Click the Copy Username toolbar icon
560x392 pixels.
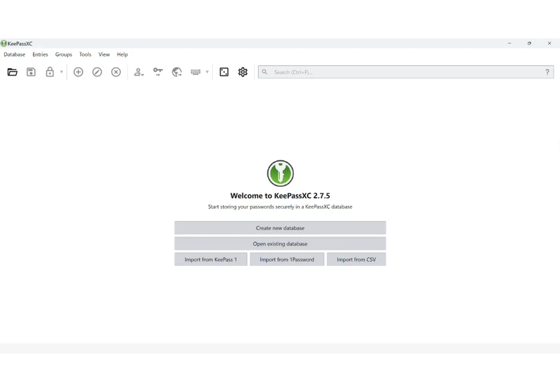[x=139, y=72]
